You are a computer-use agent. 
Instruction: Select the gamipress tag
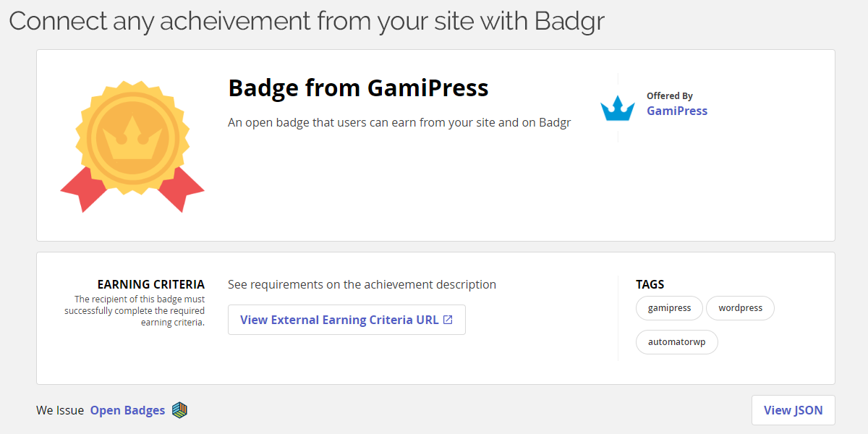(669, 308)
